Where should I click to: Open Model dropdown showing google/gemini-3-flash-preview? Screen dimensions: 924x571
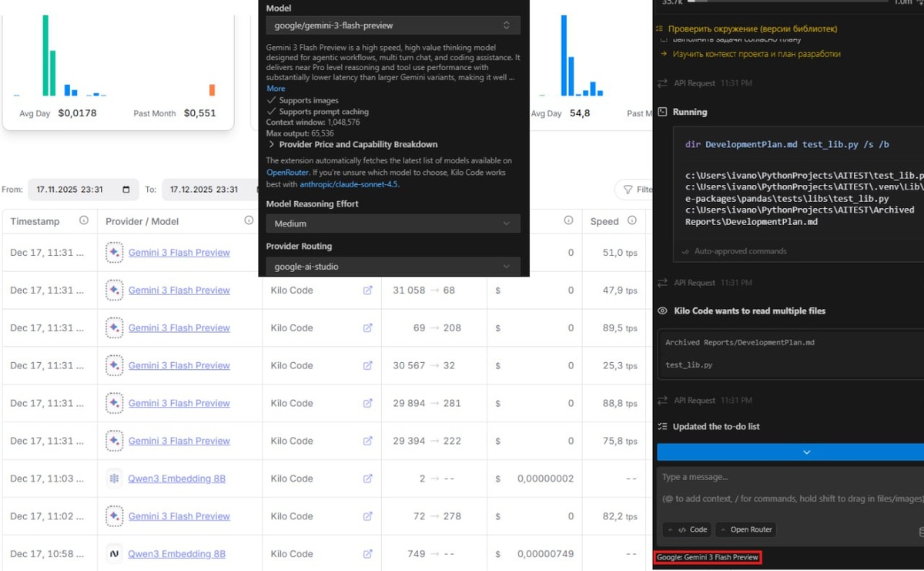[393, 25]
